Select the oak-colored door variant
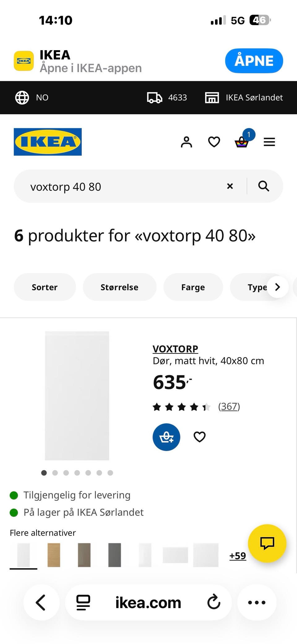297x644 pixels. [54, 555]
